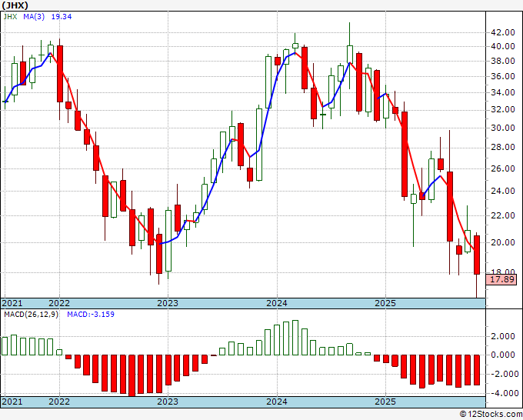This screenshot has width=523, height=420.
Task: Click the tallest green MACD bar in early 2024
Action: pos(295,338)
